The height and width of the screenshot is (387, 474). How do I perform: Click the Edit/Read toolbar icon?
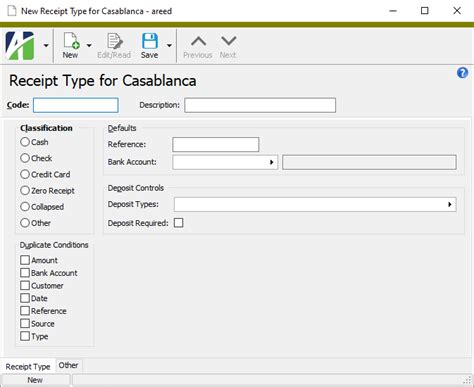tap(114, 41)
